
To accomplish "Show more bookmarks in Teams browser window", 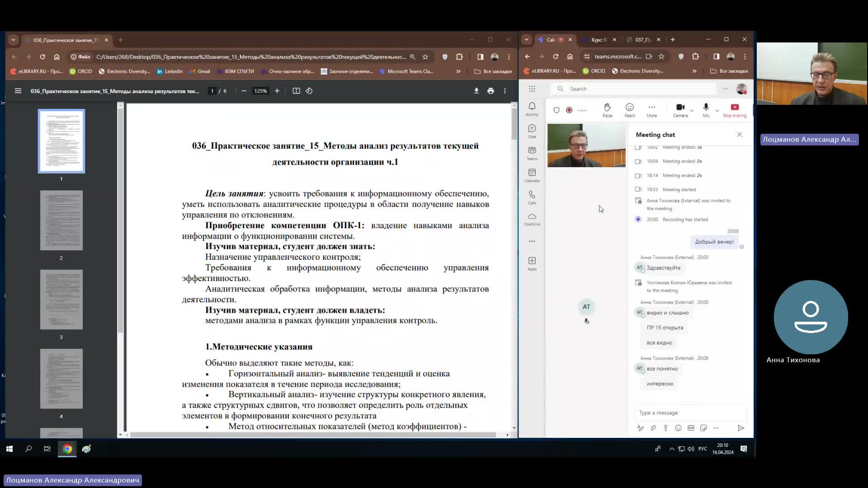I will pyautogui.click(x=694, y=71).
